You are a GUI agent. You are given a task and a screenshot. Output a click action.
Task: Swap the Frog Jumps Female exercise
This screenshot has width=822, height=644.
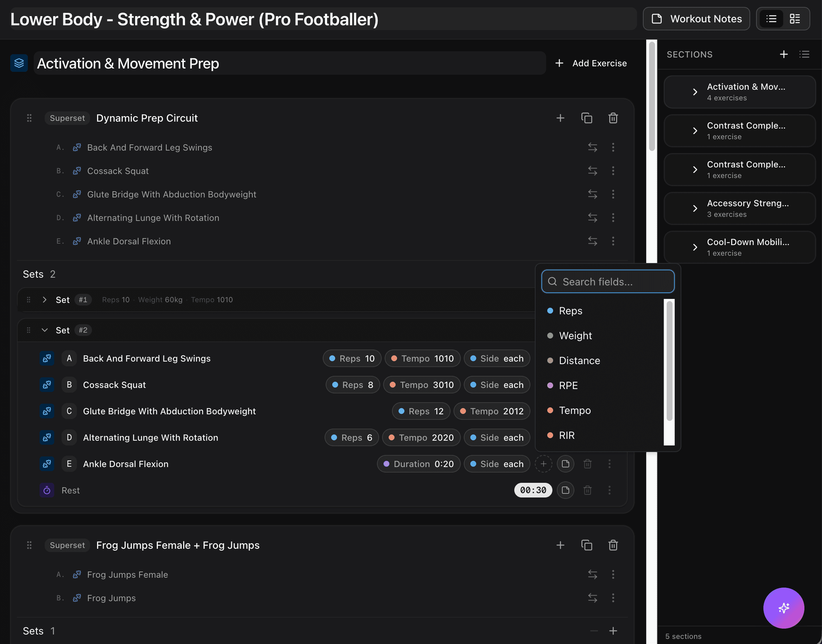click(593, 574)
